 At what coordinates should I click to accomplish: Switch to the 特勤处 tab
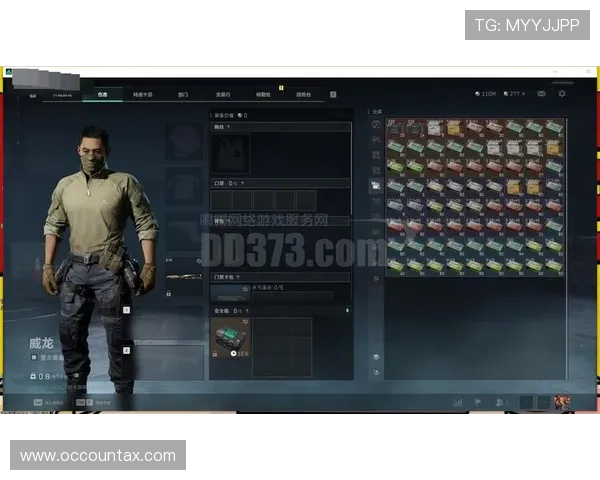coord(263,95)
